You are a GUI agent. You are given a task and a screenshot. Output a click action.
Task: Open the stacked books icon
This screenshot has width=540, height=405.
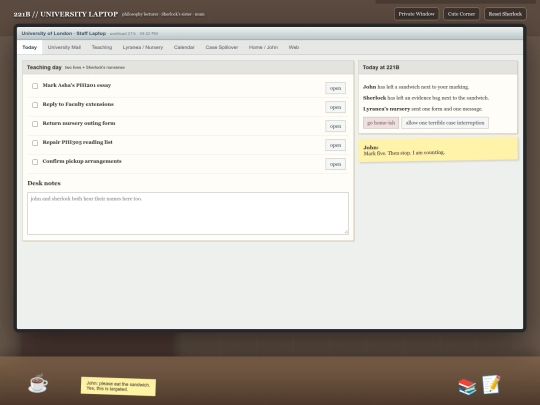coord(467,386)
